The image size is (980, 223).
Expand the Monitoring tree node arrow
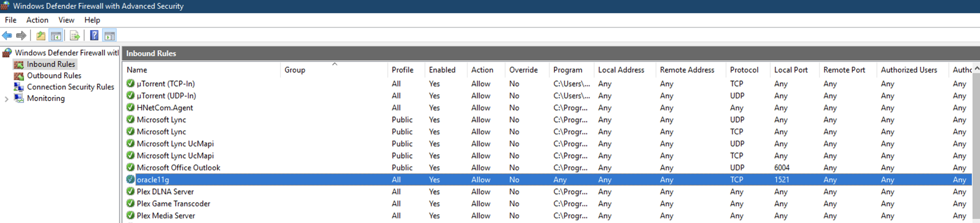point(7,99)
